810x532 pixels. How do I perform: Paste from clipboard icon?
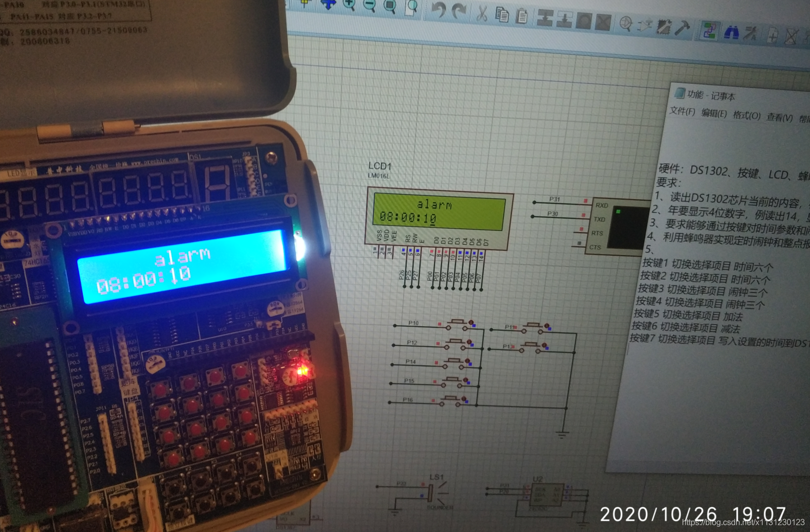click(x=521, y=16)
